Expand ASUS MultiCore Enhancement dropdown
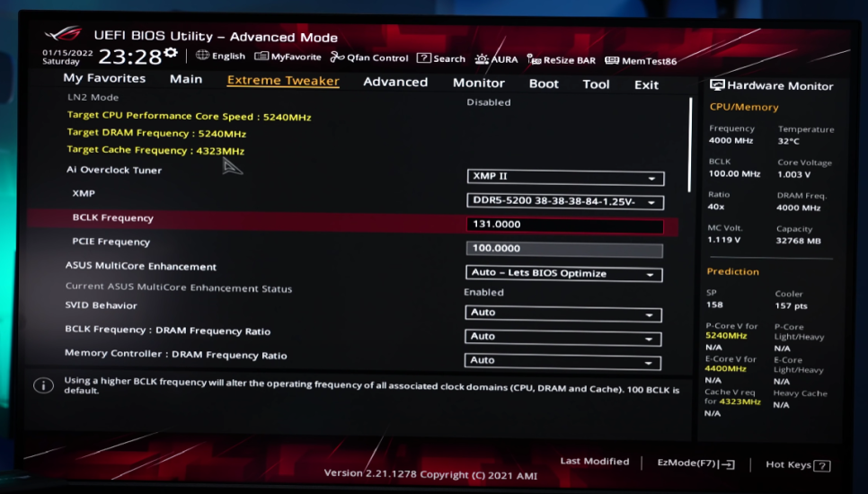 click(x=564, y=273)
